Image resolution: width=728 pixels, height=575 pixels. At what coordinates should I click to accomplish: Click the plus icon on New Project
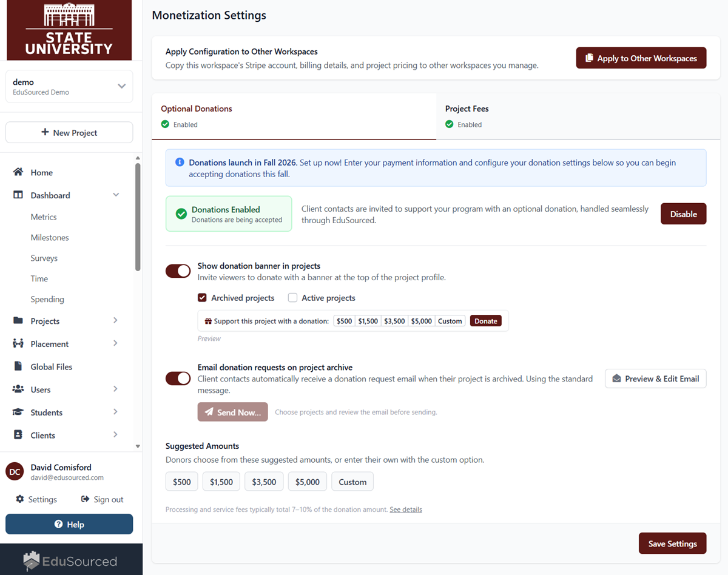pos(45,132)
